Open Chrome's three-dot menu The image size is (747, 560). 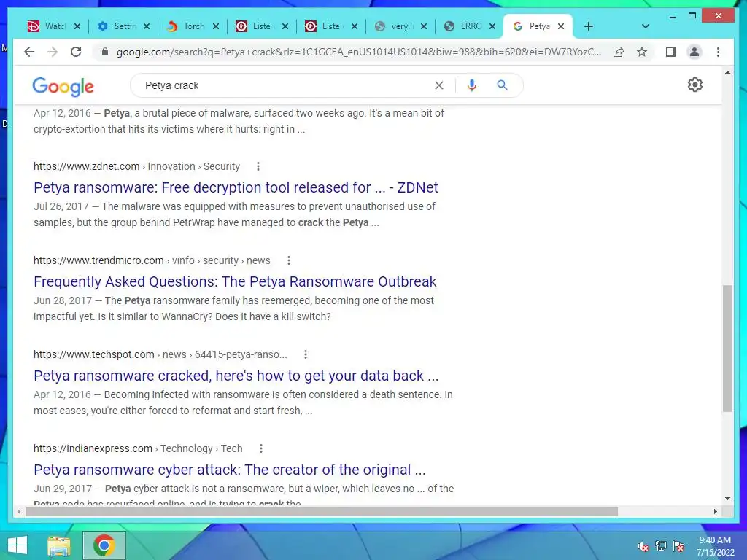pos(718,52)
